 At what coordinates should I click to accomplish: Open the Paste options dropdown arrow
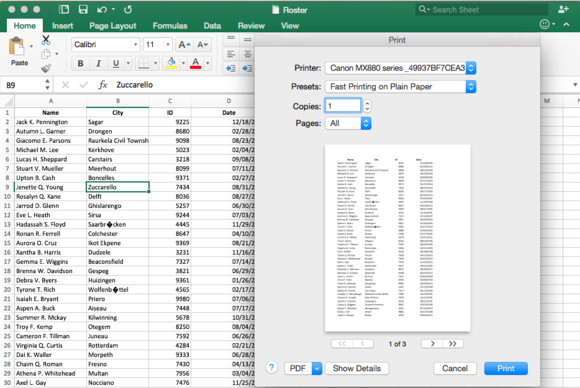31,47
